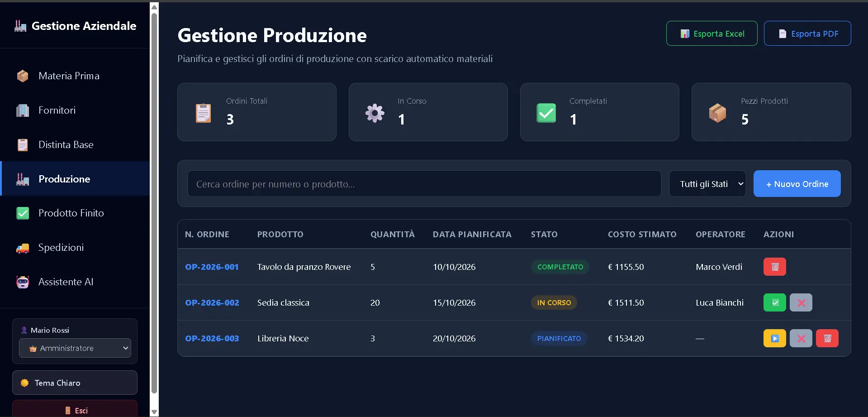
Task: Open Materia Prima in the sidebar
Action: [75, 76]
